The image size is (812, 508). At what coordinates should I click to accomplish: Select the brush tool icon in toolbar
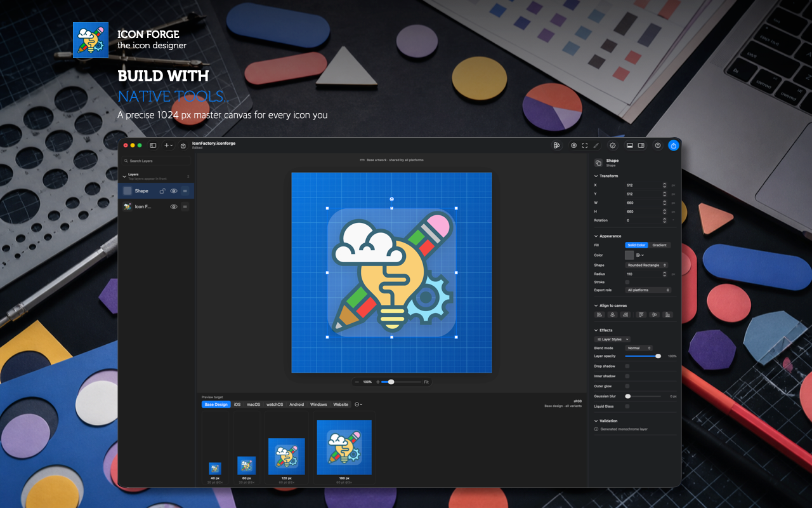tap(596, 145)
